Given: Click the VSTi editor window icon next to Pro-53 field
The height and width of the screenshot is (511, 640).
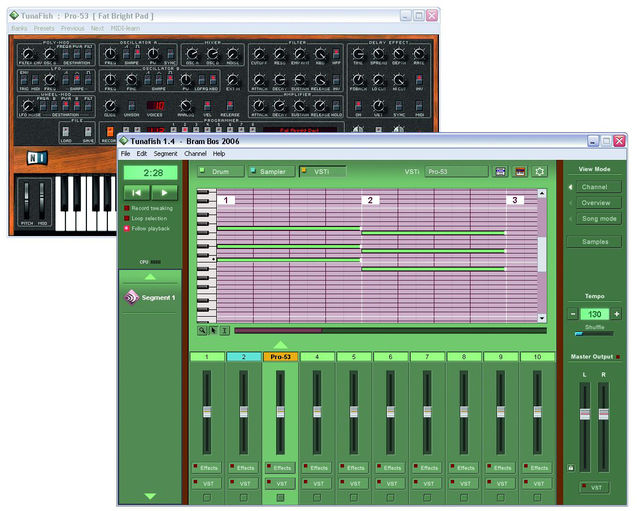Looking at the screenshot, I should click(x=500, y=172).
